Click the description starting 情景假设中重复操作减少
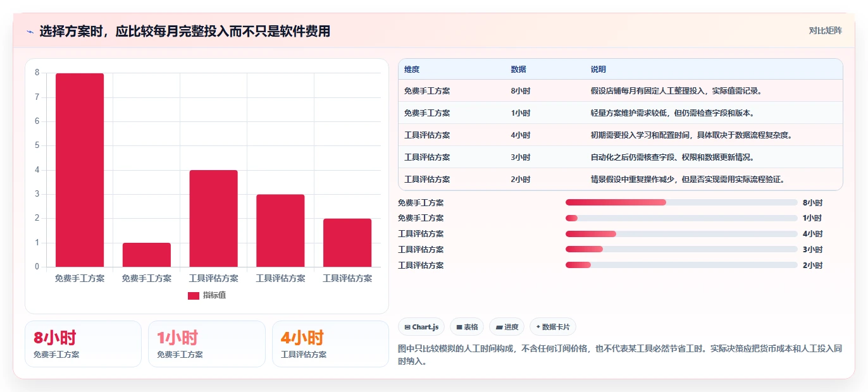The image size is (868, 392). point(688,180)
